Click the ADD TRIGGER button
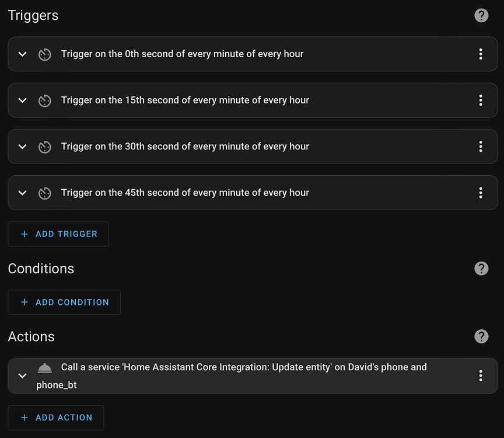The height and width of the screenshot is (438, 504). pyautogui.click(x=58, y=234)
